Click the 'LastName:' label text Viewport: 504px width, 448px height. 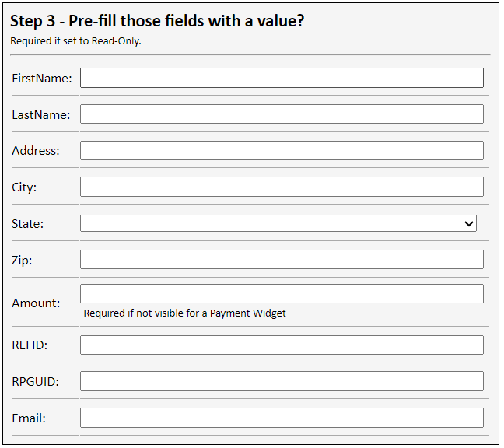tap(41, 115)
